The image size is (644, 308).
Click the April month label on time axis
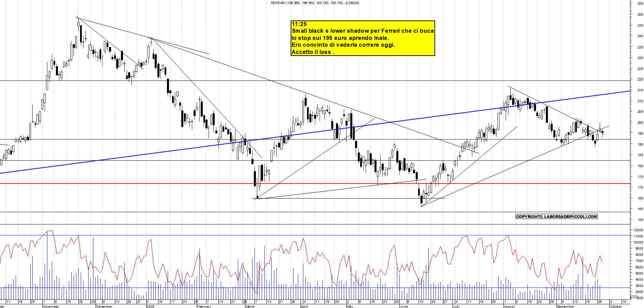point(304,306)
